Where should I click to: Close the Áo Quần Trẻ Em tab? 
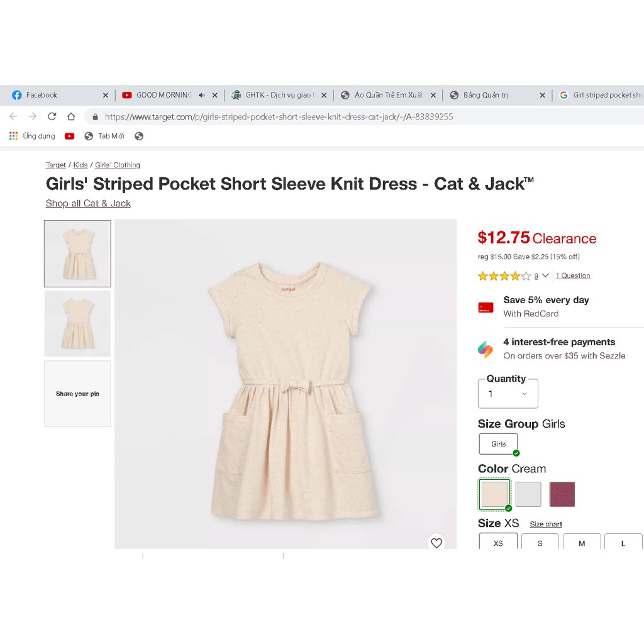[x=433, y=96]
